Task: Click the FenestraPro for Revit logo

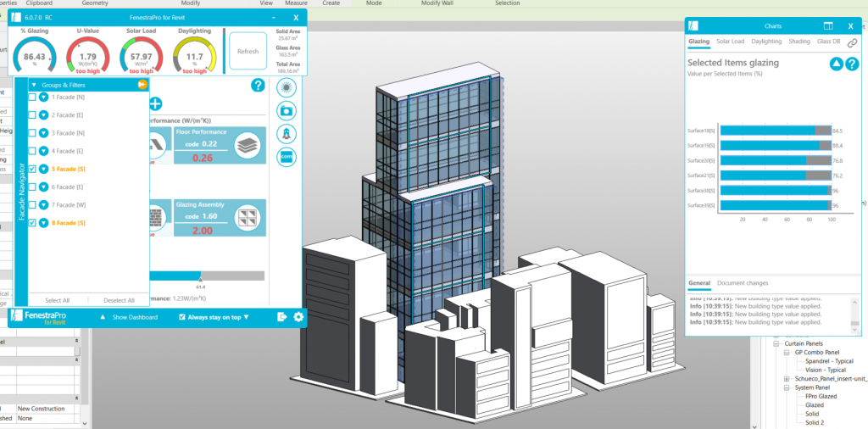Action: coord(40,317)
